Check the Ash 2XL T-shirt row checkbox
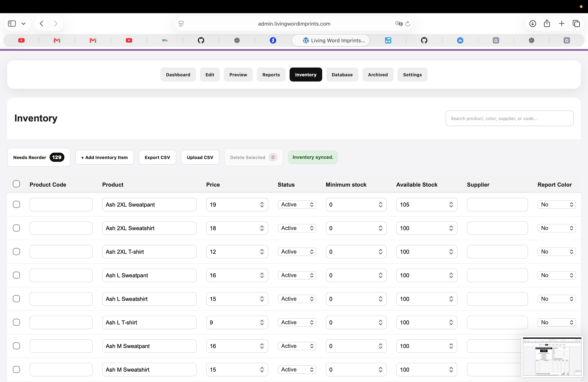The image size is (588, 382). click(x=16, y=252)
